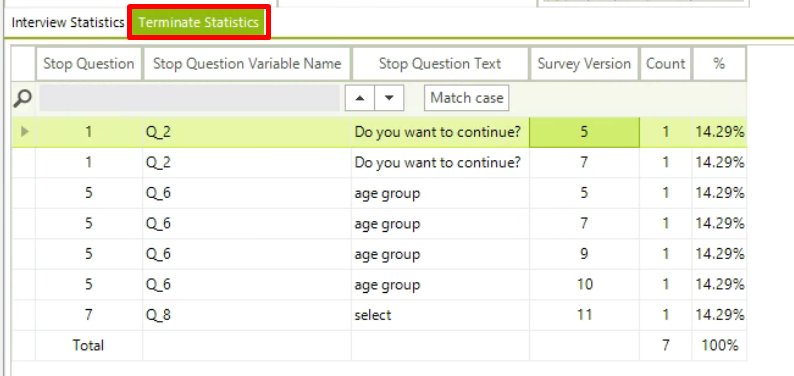
Task: Jump to previous search match arrow
Action: click(360, 98)
